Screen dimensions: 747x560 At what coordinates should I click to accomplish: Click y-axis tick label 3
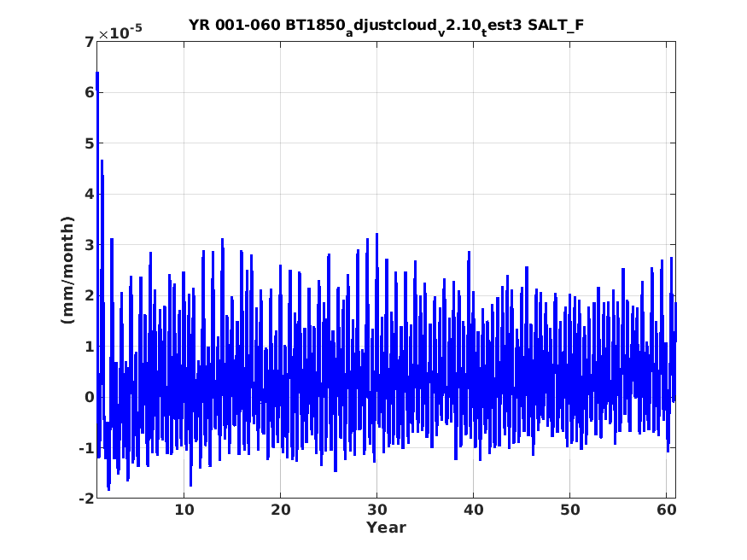90,245
